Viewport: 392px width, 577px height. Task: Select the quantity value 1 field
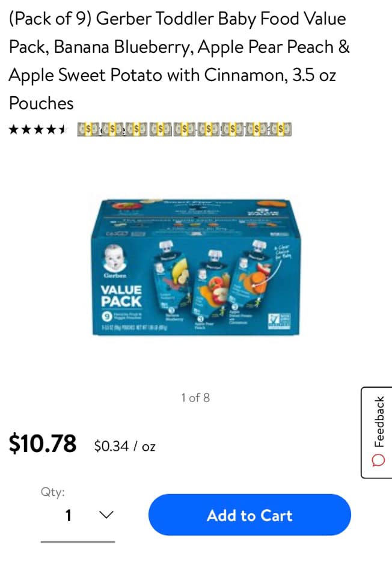(x=78, y=515)
